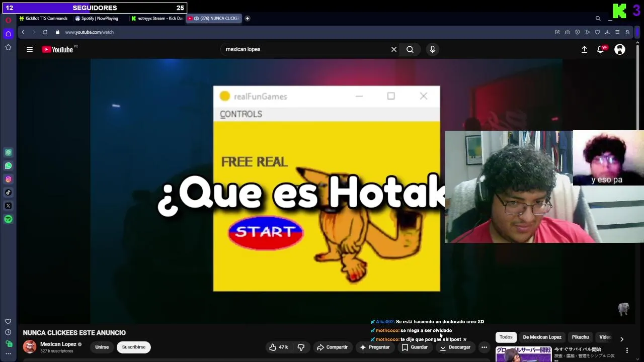Click the Preguntar button
644x362 pixels.
click(x=375, y=347)
